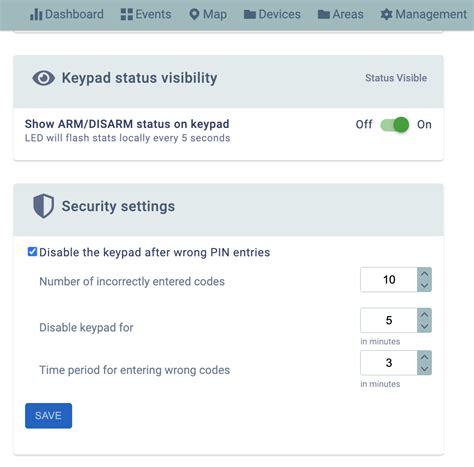The width and height of the screenshot is (474, 467).
Task: Open the Events menu item
Action: 146,14
